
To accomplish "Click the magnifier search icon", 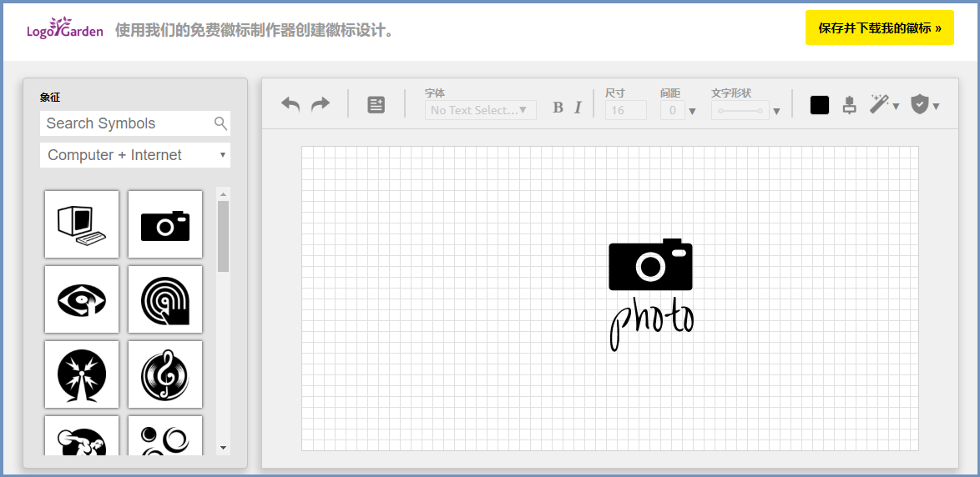I will click(x=220, y=123).
